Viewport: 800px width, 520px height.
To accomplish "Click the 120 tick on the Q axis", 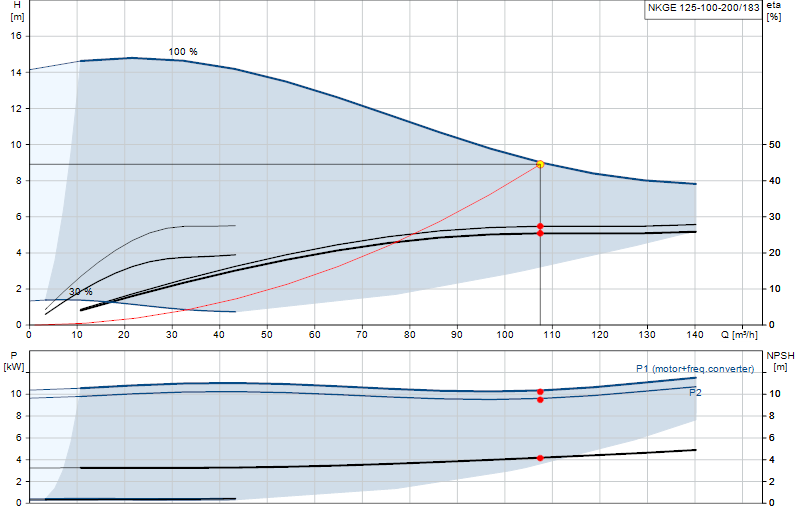I will (600, 335).
